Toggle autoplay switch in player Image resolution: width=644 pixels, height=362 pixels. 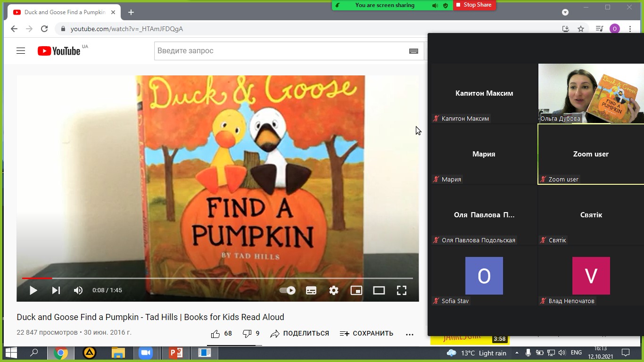(288, 290)
